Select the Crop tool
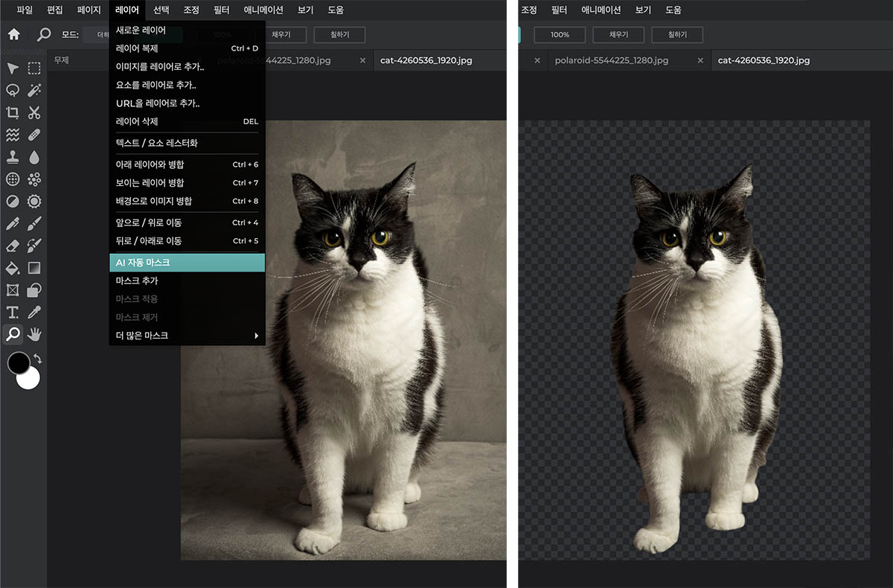Screen dimensions: 893x588 pos(13,112)
